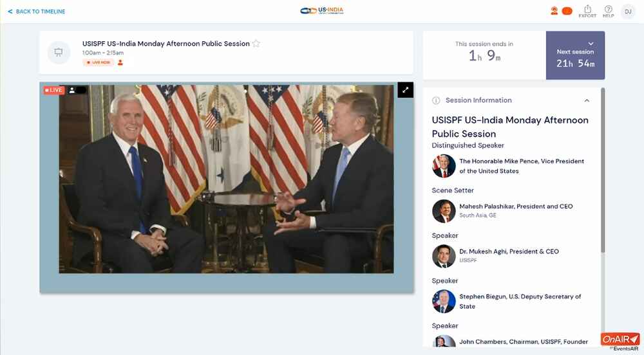
Task: Click the LIVE indicator on video
Action: pyautogui.click(x=53, y=90)
